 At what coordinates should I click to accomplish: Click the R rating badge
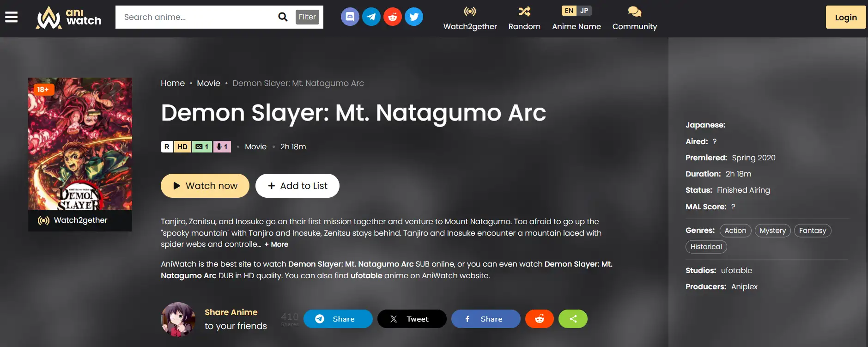pyautogui.click(x=167, y=146)
